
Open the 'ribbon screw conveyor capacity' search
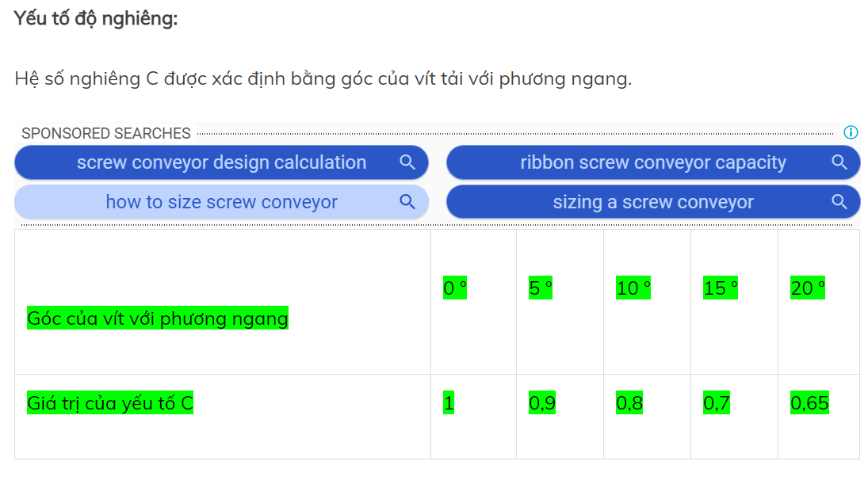coord(652,162)
